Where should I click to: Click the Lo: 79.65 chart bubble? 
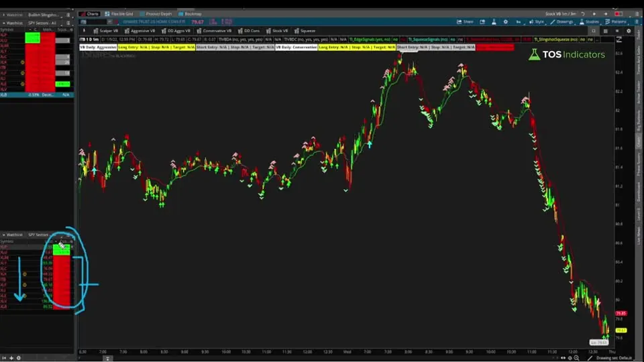click(599, 343)
